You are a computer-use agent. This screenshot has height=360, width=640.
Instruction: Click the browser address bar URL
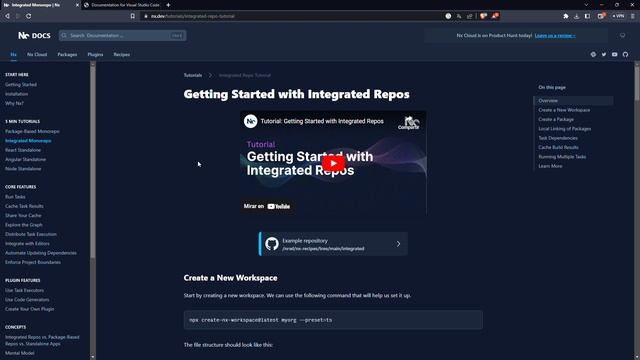tap(193, 16)
